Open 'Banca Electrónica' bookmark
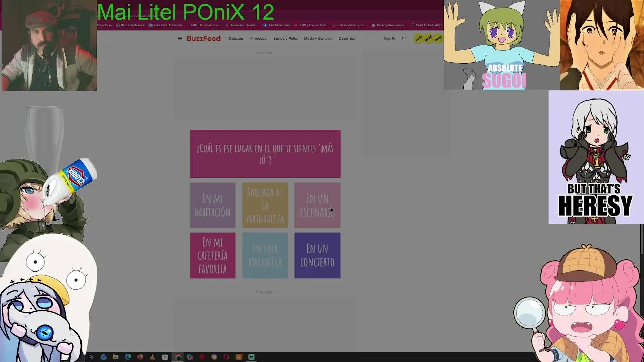Image resolution: width=644 pixels, height=362 pixels. 130,25
